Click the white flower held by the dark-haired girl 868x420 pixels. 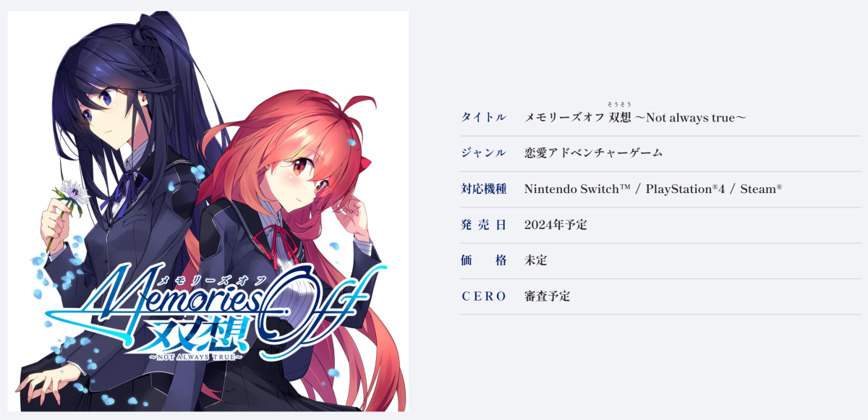[72, 192]
